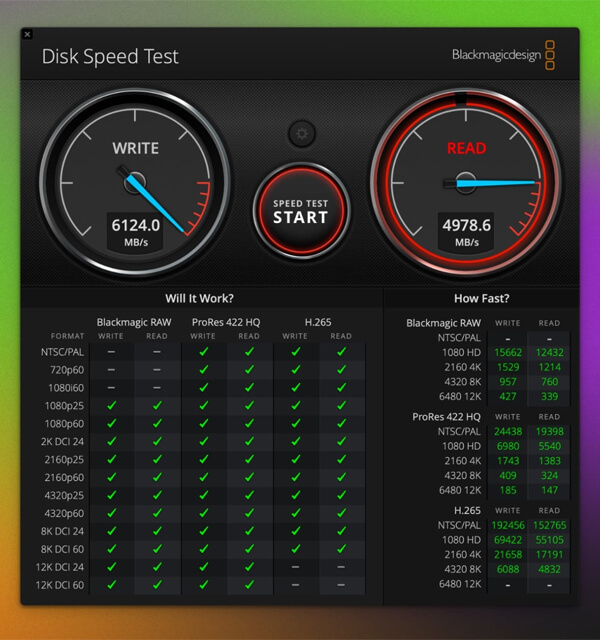Click the Disk Speed Test title

[110, 56]
